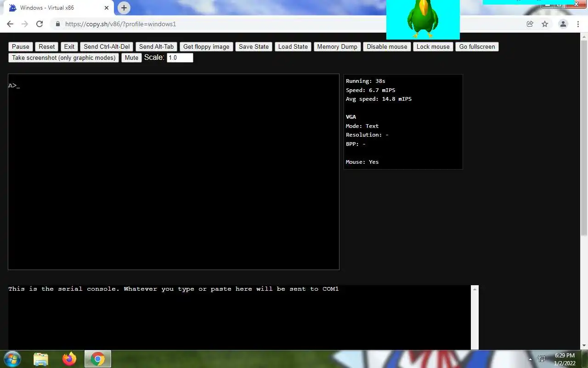This screenshot has width=588, height=368.
Task: Launch Firefox from taskbar
Action: coord(69,359)
